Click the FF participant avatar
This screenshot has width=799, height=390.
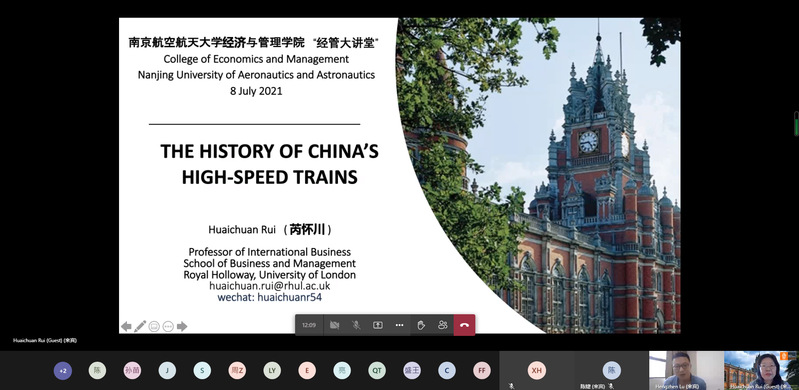click(x=482, y=371)
